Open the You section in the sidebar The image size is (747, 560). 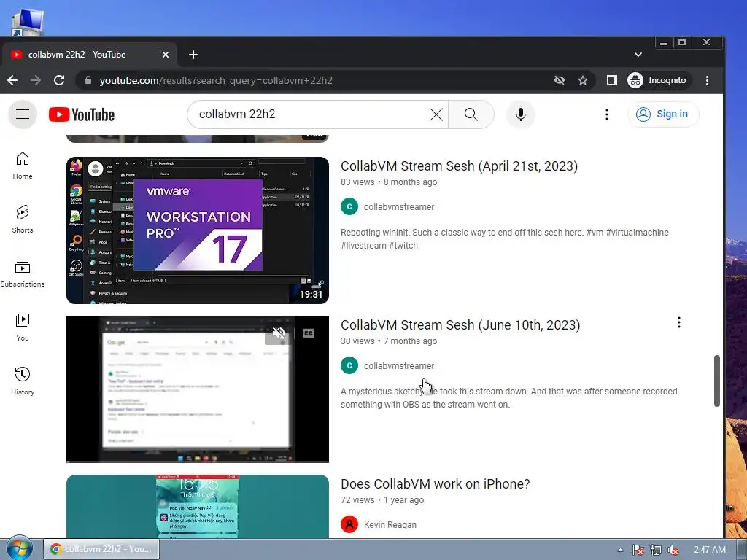[x=23, y=327]
